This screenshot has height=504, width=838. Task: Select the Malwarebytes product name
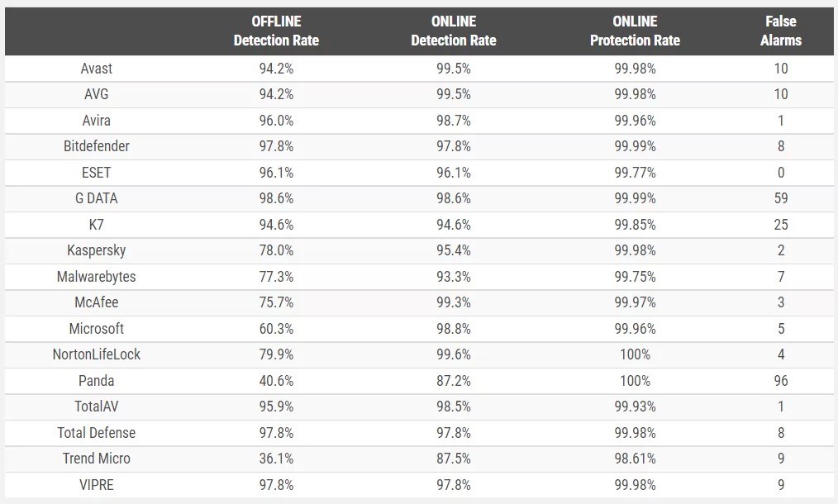coord(96,276)
